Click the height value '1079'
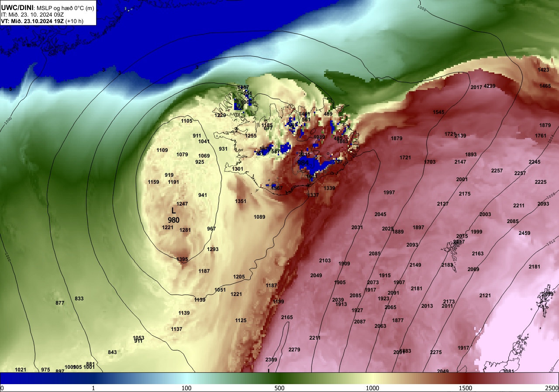 (x=182, y=155)
